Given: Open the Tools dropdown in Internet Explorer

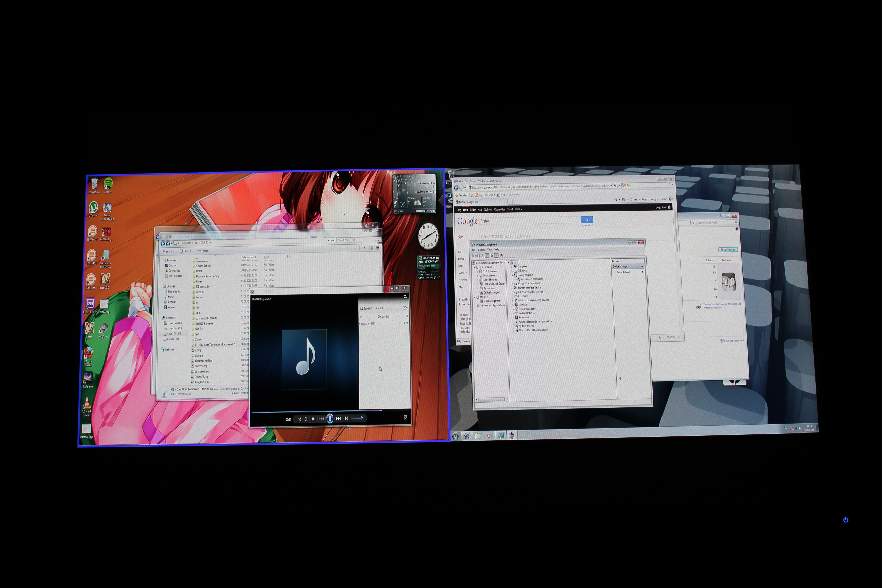Looking at the screenshot, I should (x=664, y=199).
